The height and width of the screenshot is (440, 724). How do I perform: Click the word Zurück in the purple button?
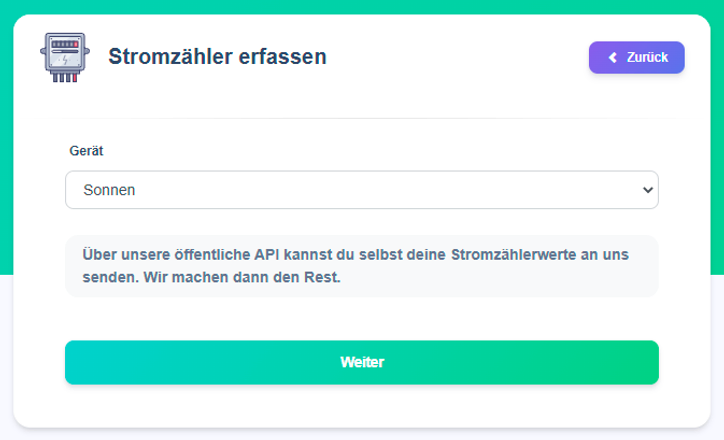coord(647,58)
